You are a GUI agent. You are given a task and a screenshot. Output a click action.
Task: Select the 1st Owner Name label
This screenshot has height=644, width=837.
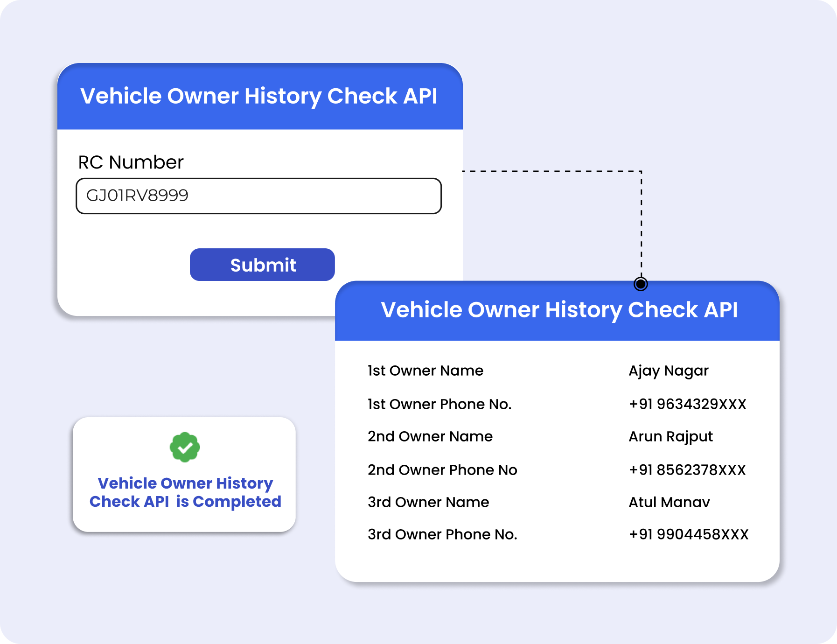[425, 371]
